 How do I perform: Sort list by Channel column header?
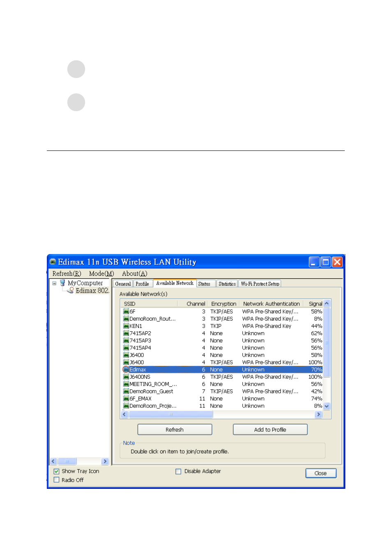pyautogui.click(x=193, y=304)
